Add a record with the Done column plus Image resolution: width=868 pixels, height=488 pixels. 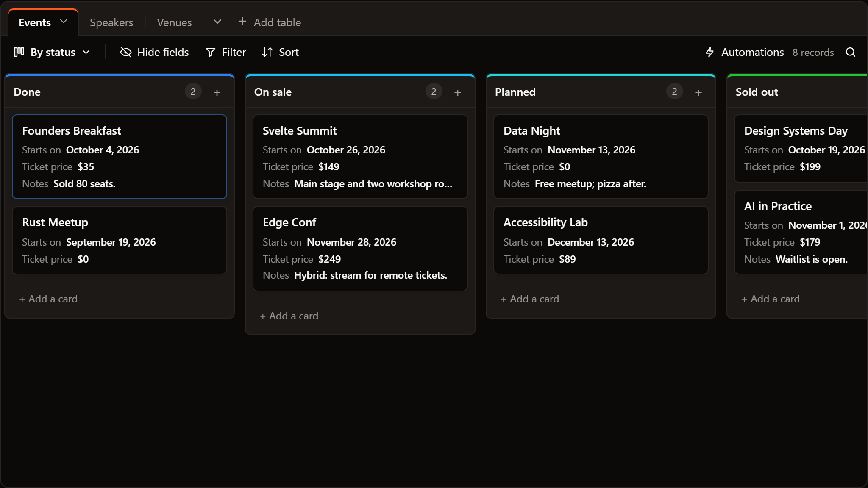217,92
